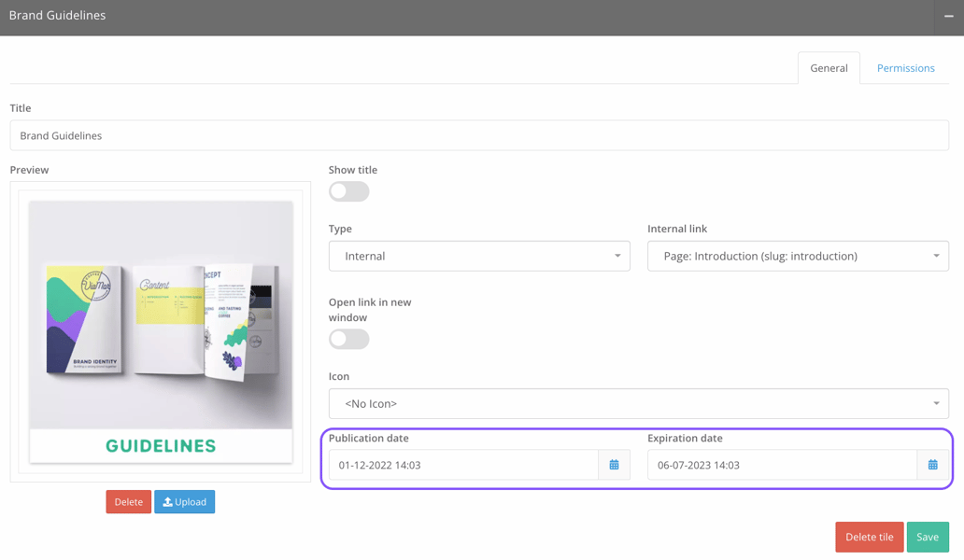
Task: Delete the preview image
Action: point(128,501)
